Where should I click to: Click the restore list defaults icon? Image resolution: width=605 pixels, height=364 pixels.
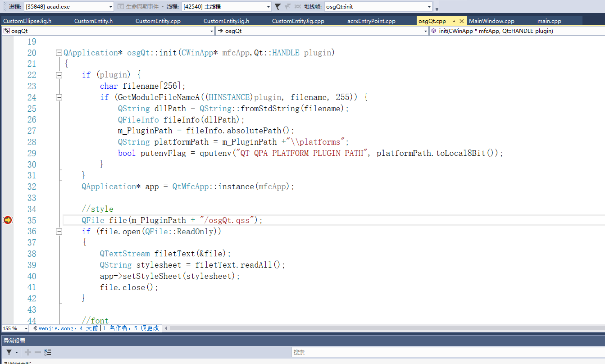[48, 352]
